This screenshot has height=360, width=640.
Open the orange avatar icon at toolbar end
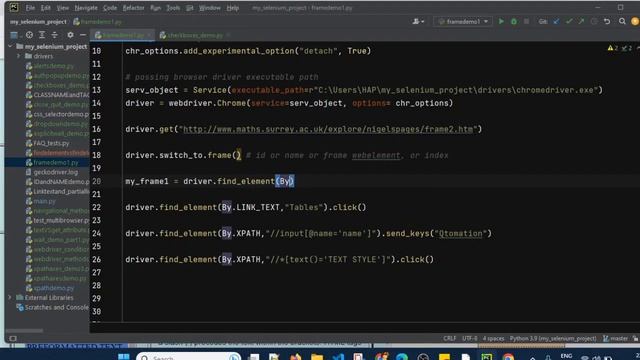coord(635,21)
